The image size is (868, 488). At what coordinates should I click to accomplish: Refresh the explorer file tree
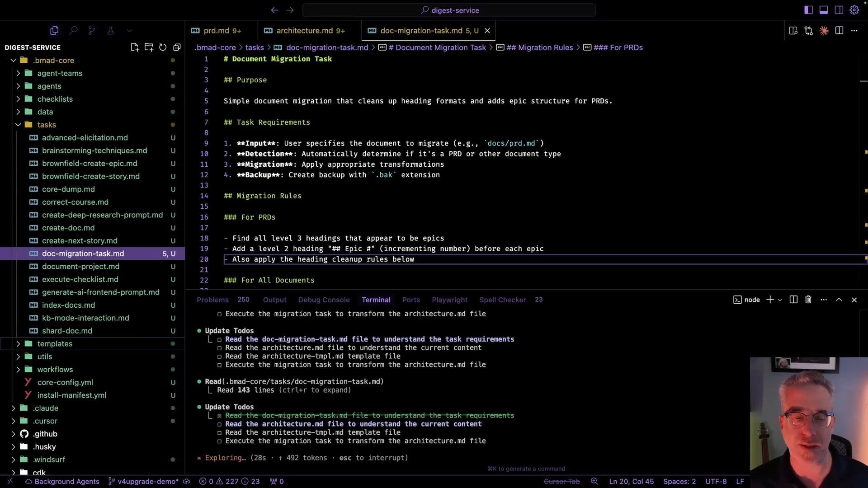pyautogui.click(x=163, y=47)
